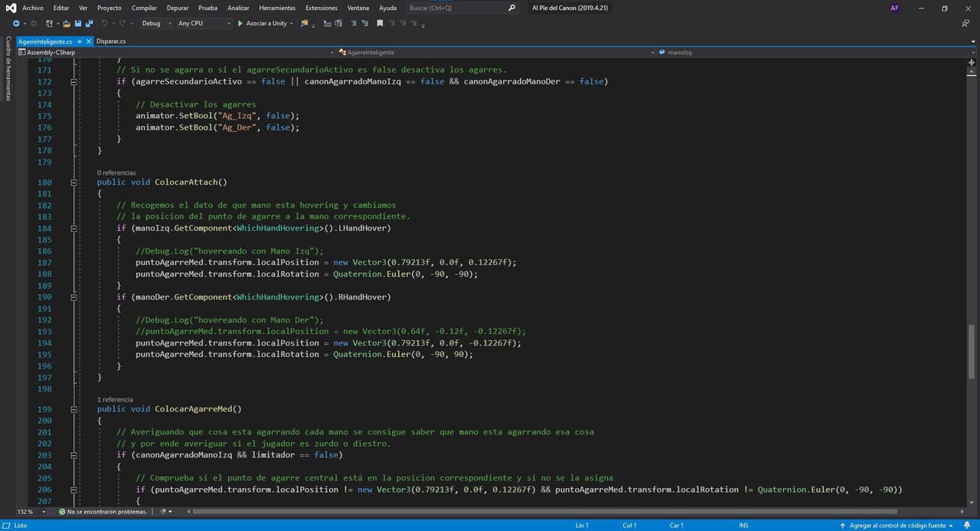
Task: Open the Any CPU platform dropdown
Action: pyautogui.click(x=204, y=24)
